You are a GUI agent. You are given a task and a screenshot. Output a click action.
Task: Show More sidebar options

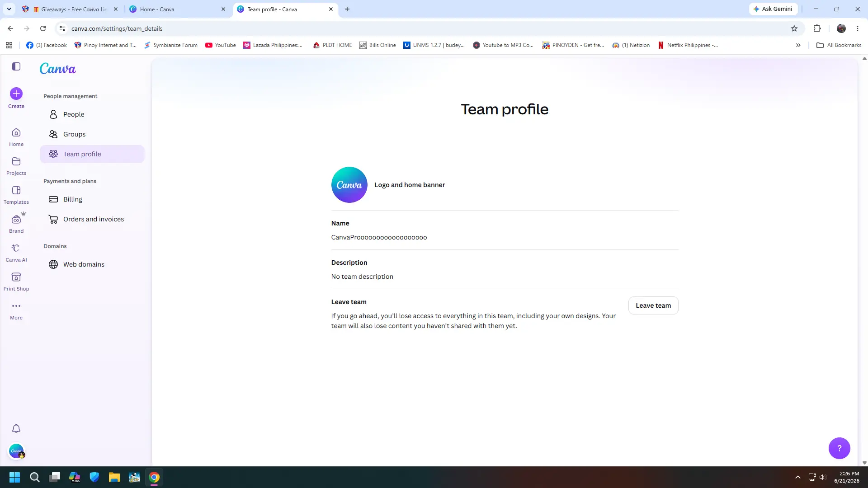pyautogui.click(x=16, y=310)
